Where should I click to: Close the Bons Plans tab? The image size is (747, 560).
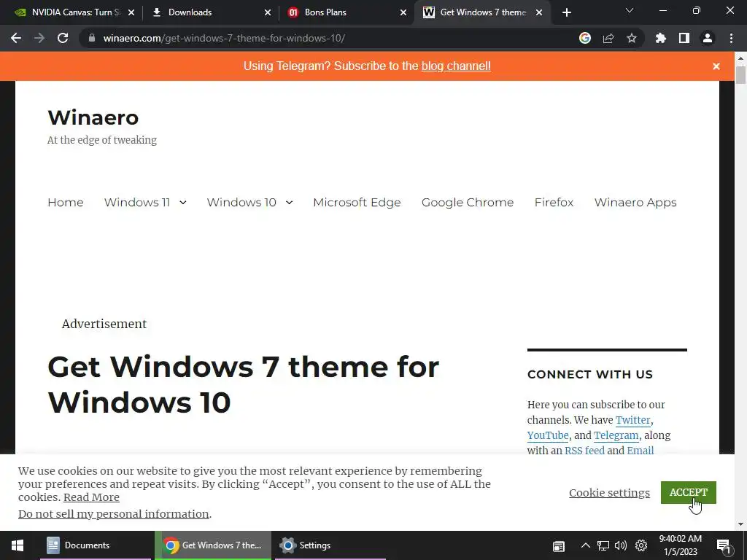403,12
